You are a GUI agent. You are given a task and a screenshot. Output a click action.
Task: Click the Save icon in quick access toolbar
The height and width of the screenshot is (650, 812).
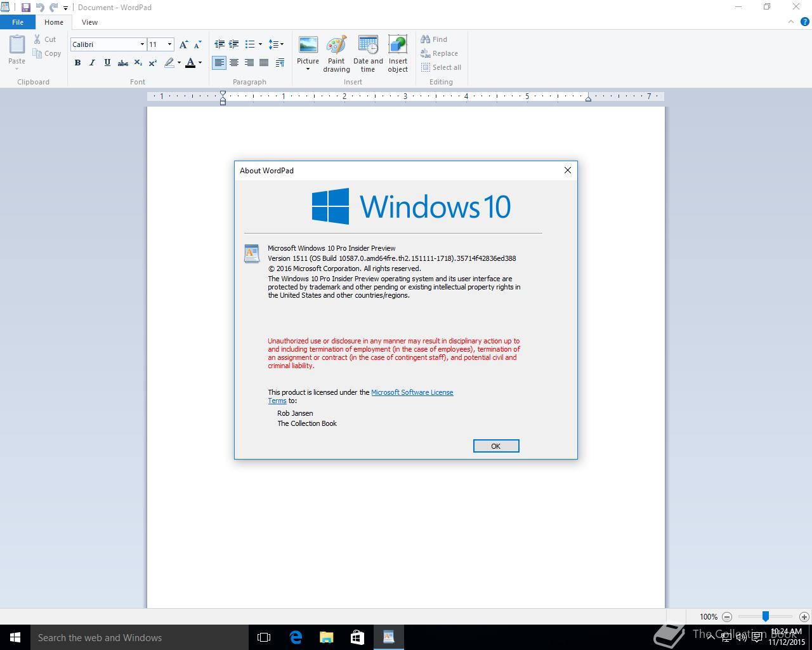pos(25,8)
